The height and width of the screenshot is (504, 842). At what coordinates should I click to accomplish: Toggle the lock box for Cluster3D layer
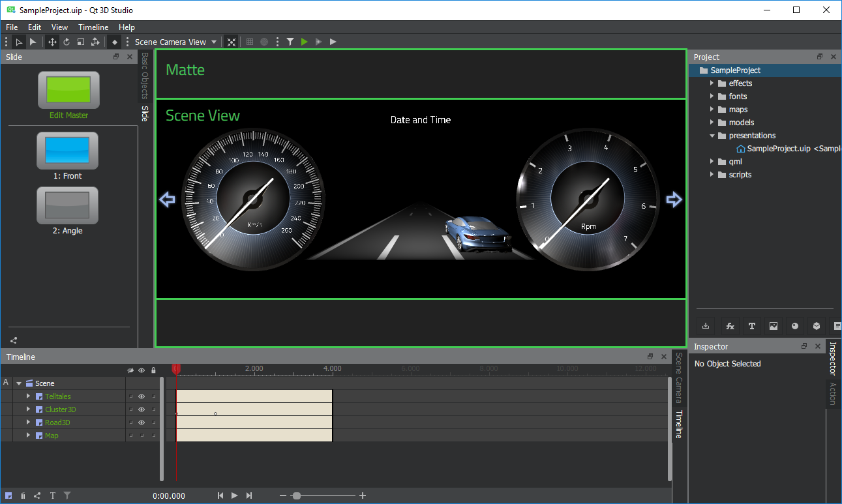[x=154, y=409]
